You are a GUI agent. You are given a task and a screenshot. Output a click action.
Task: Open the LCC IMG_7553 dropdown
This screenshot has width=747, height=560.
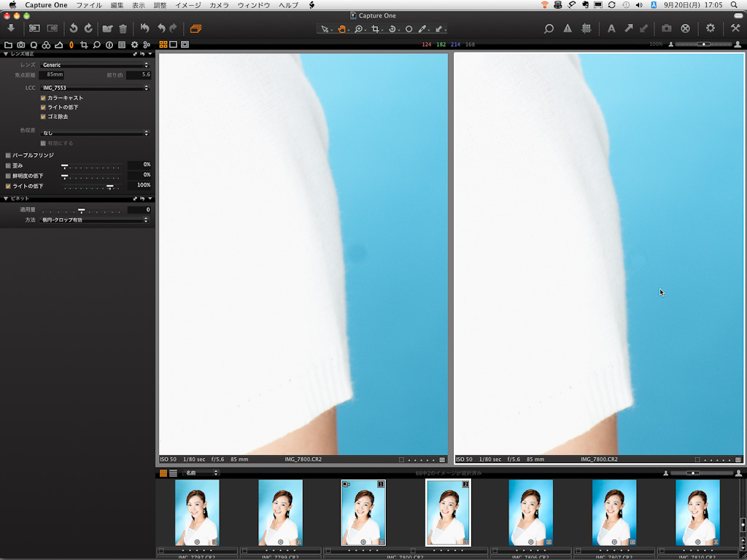pos(95,87)
